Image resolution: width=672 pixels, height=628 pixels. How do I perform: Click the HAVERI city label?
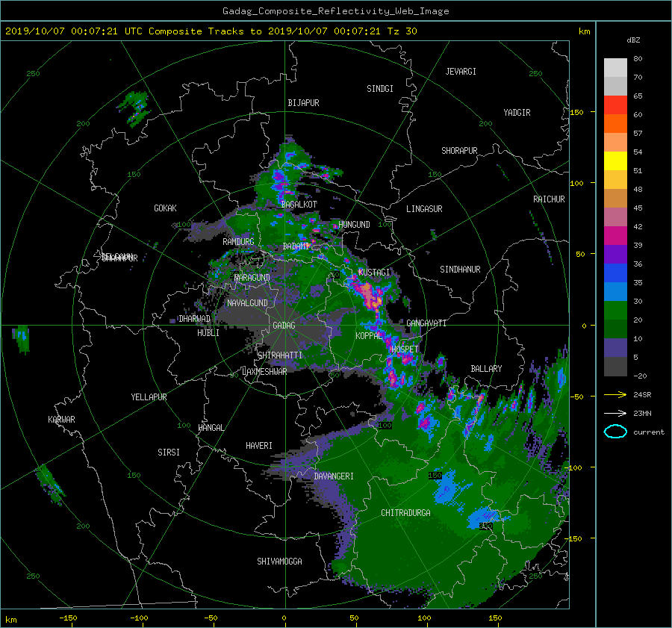coord(259,446)
